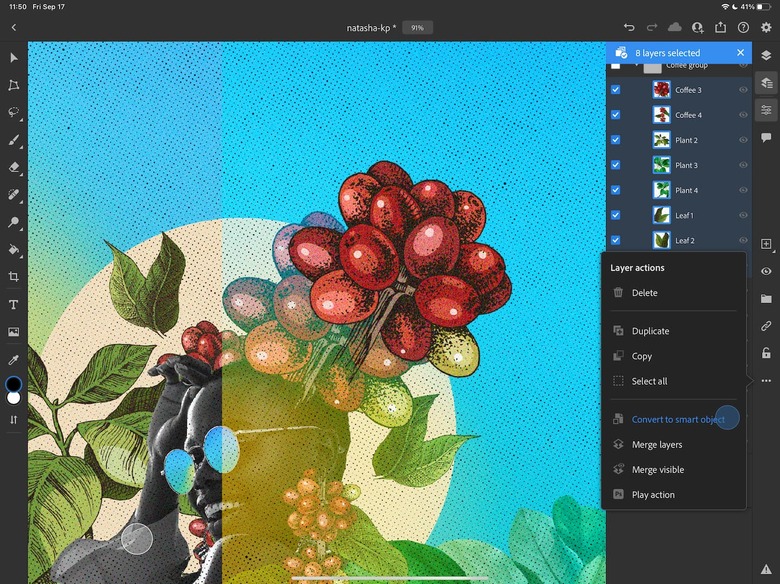Select the Lasso tool
The image size is (780, 584).
14,113
